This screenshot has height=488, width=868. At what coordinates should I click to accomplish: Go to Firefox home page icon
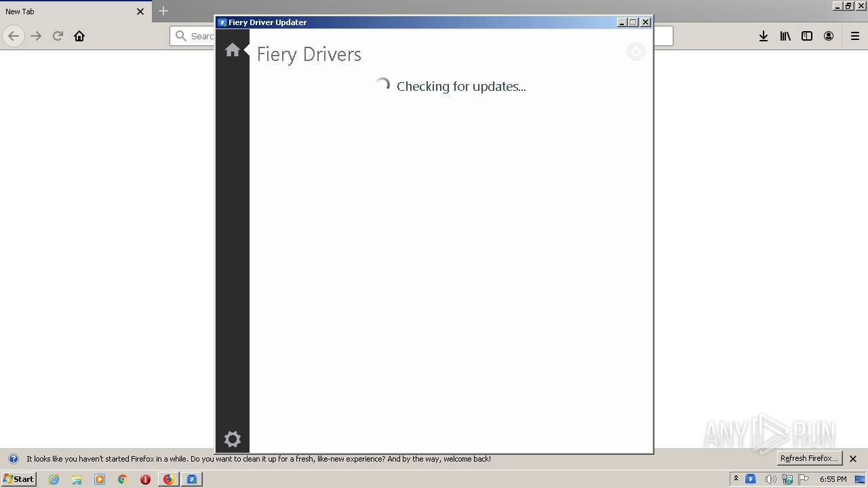point(79,36)
